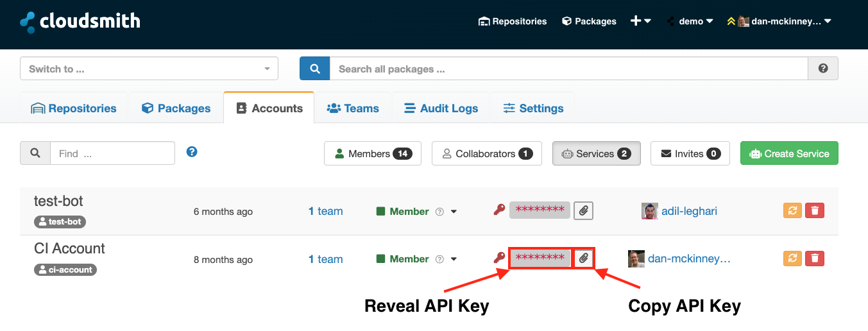Delete the CI Account service

(x=815, y=258)
